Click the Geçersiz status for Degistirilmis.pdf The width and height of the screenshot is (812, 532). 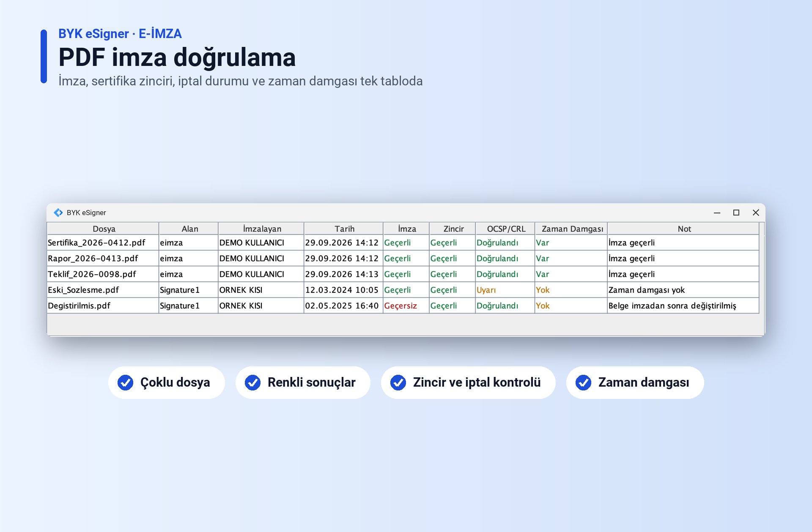(401, 306)
